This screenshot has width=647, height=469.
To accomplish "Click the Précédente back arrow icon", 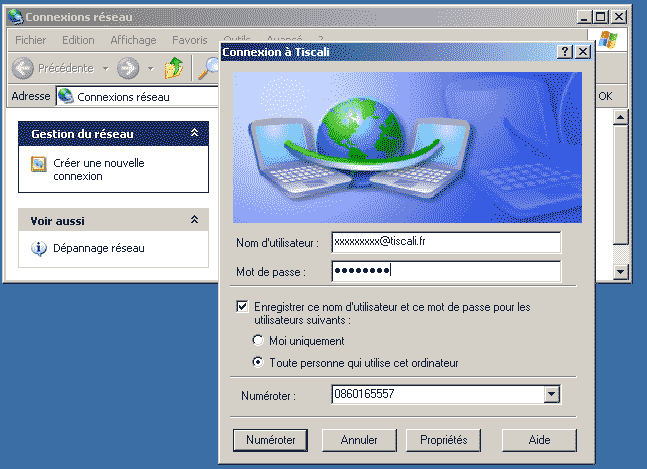I will tap(23, 68).
